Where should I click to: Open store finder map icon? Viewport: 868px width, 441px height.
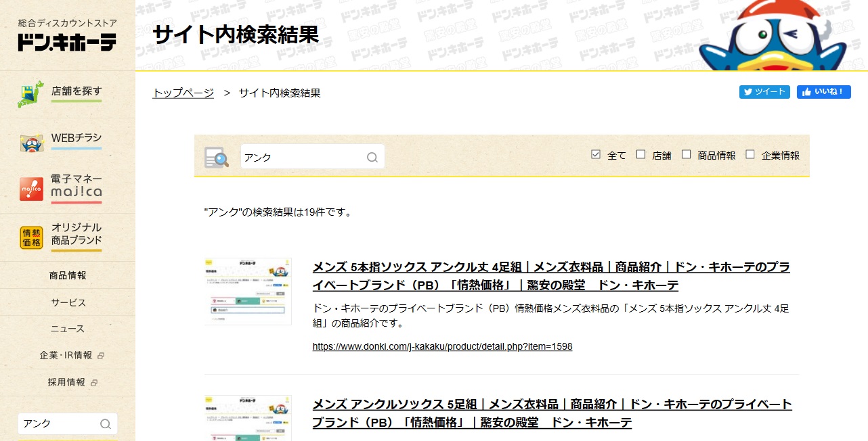(x=30, y=95)
